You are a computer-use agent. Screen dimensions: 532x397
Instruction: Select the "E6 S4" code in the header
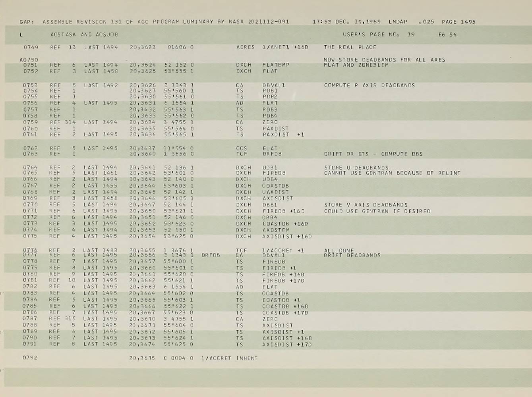pos(447,35)
